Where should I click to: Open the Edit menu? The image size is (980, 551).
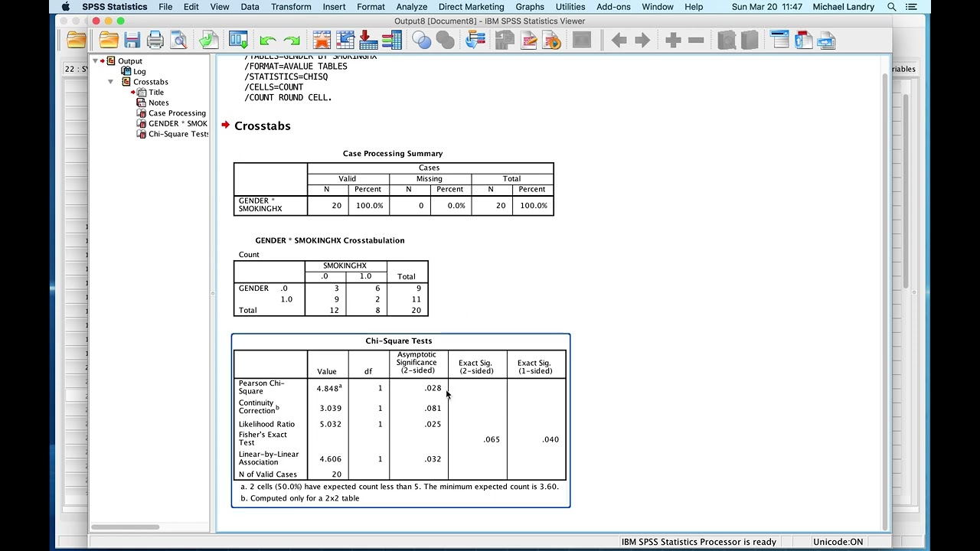pos(191,7)
